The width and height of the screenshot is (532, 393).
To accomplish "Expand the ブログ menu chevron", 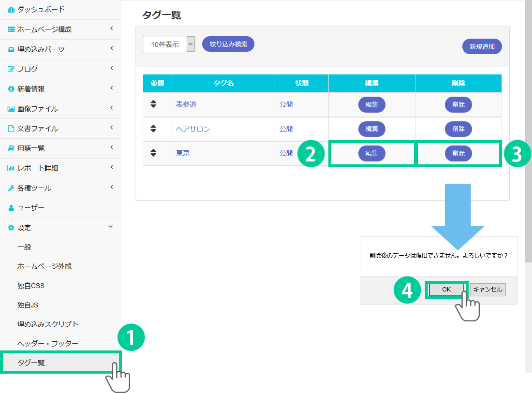I will 111,69.
